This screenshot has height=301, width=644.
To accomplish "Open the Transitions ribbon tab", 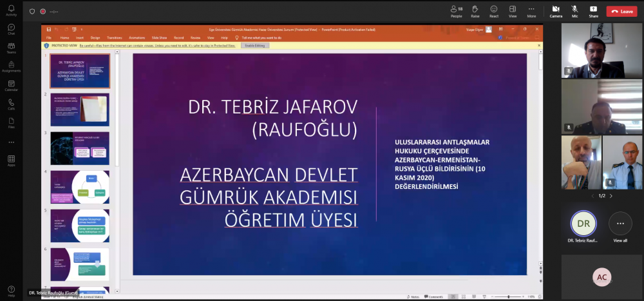I will [x=115, y=38].
